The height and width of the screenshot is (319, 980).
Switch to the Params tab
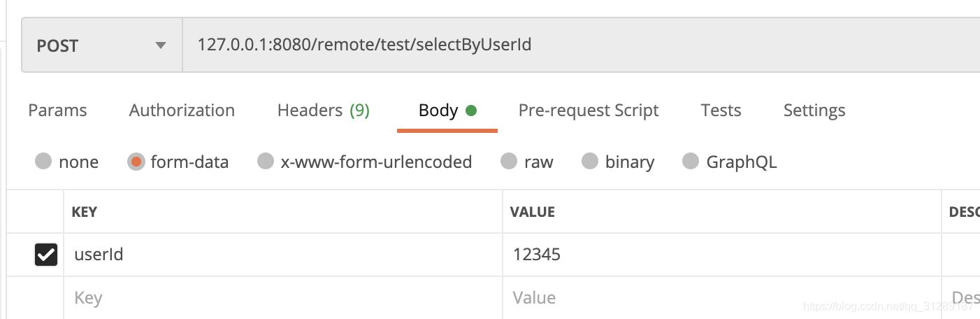click(57, 111)
